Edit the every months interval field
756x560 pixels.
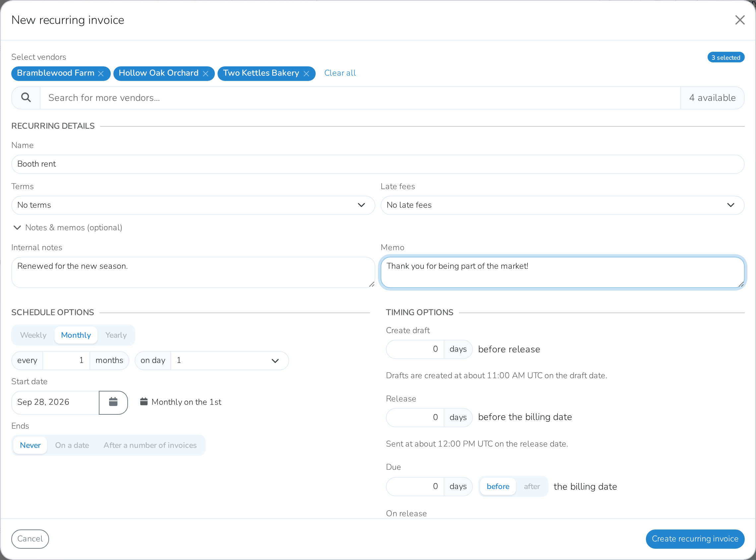click(x=66, y=360)
